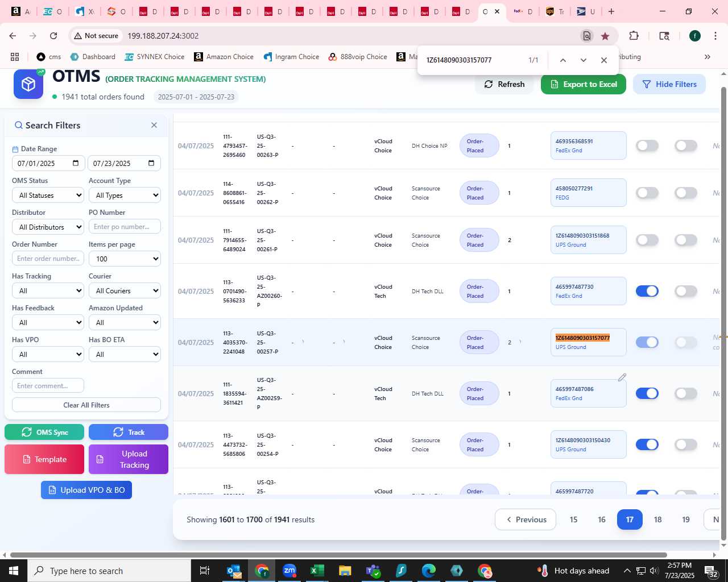Show more bookmarks chevron
The image size is (728, 582).
point(708,57)
